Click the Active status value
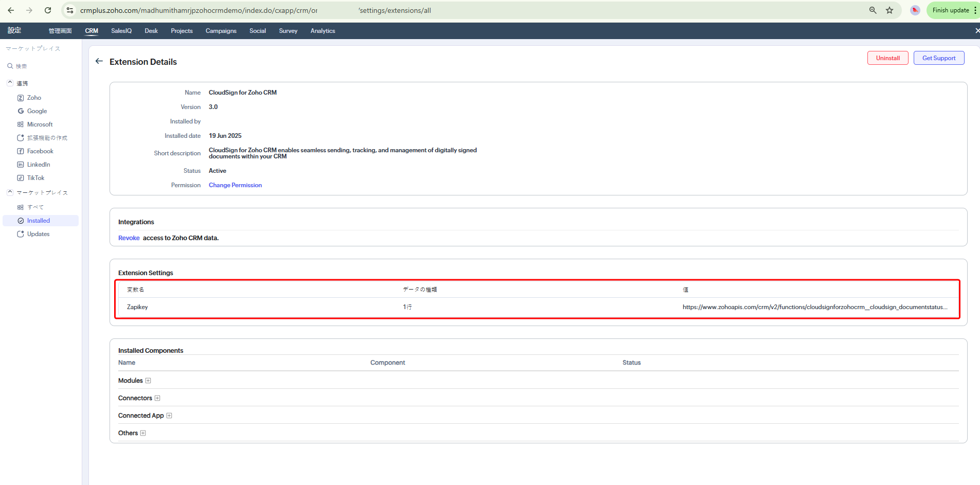980x485 pixels. 217,171
